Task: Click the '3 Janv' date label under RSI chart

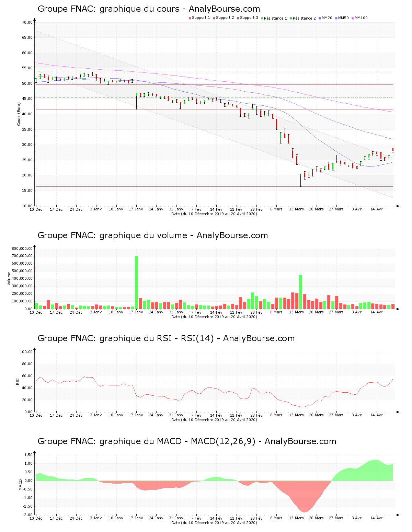Action: [96, 415]
